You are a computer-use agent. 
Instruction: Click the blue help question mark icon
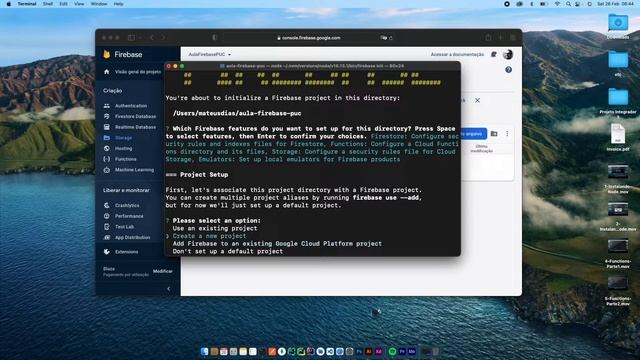coord(508,70)
